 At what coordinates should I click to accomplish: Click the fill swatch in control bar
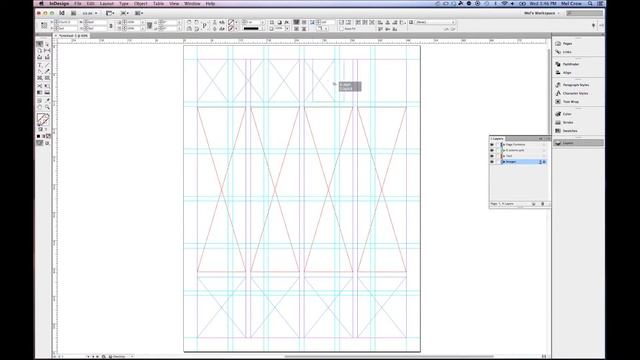(231, 22)
